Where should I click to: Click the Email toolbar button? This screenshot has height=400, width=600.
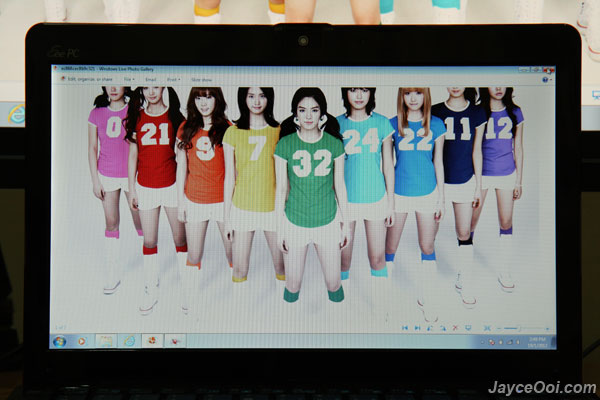click(x=150, y=80)
